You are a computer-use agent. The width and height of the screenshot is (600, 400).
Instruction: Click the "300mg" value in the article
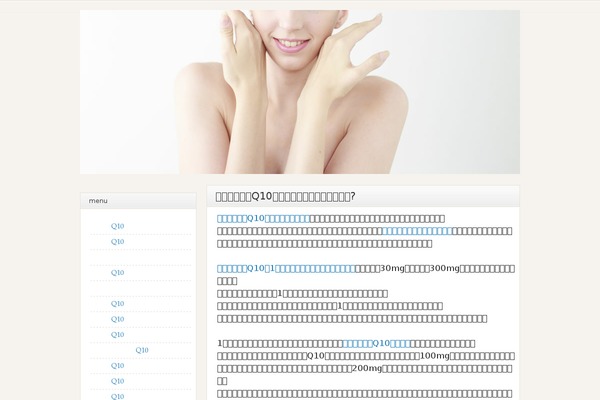(x=445, y=268)
